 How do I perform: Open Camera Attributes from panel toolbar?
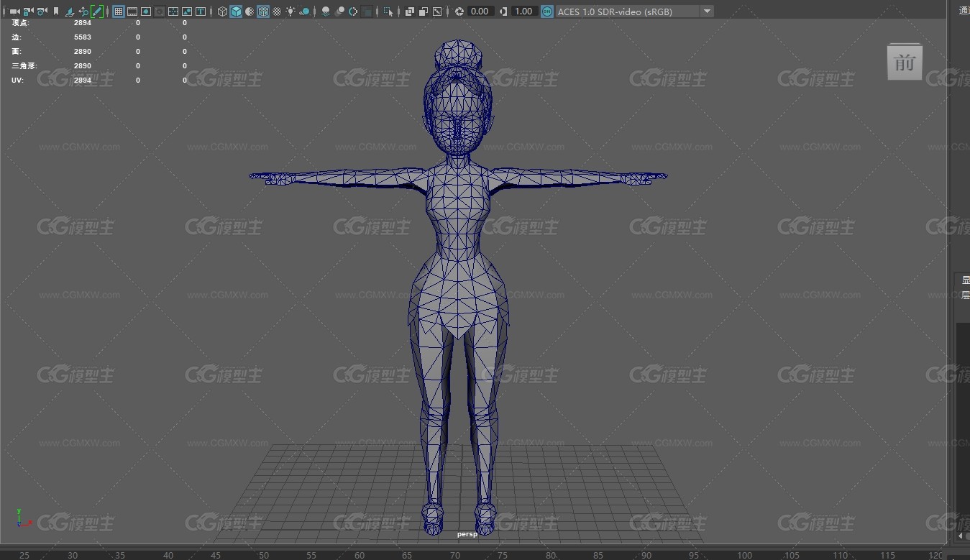(42, 12)
